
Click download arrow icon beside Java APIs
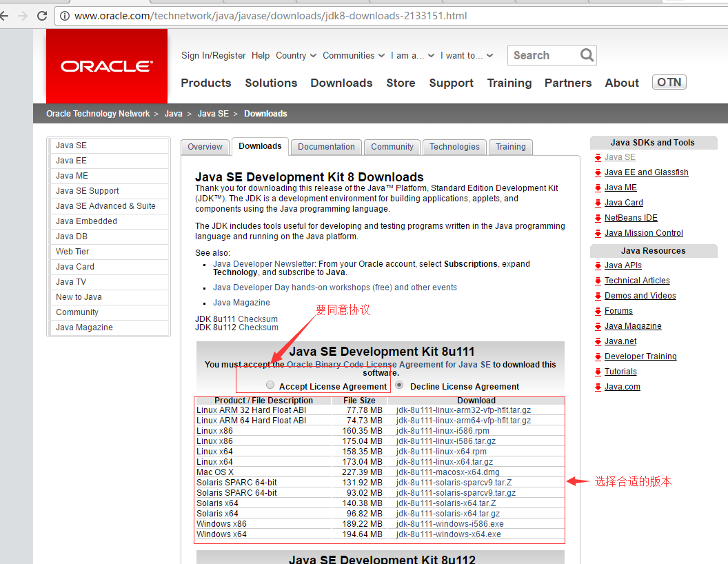click(x=598, y=266)
